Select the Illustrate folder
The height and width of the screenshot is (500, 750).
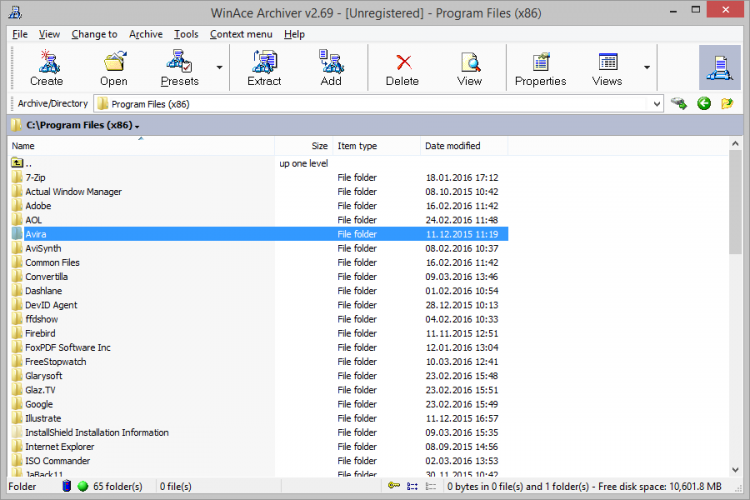pyautogui.click(x=43, y=418)
